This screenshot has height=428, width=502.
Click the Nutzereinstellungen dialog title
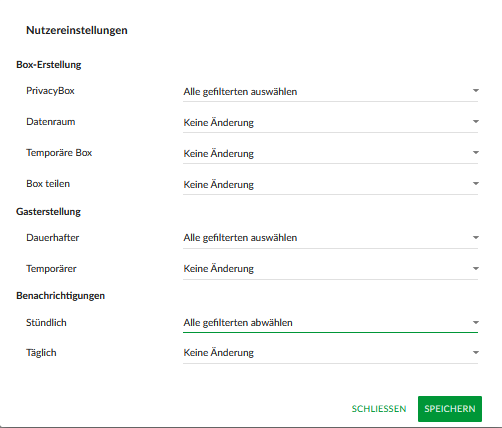click(77, 30)
